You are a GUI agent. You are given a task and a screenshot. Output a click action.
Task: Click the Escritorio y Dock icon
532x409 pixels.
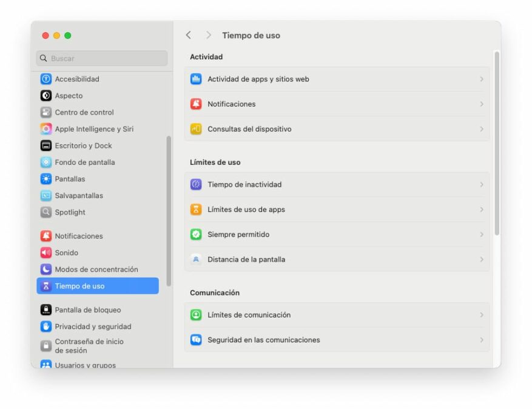click(x=46, y=145)
